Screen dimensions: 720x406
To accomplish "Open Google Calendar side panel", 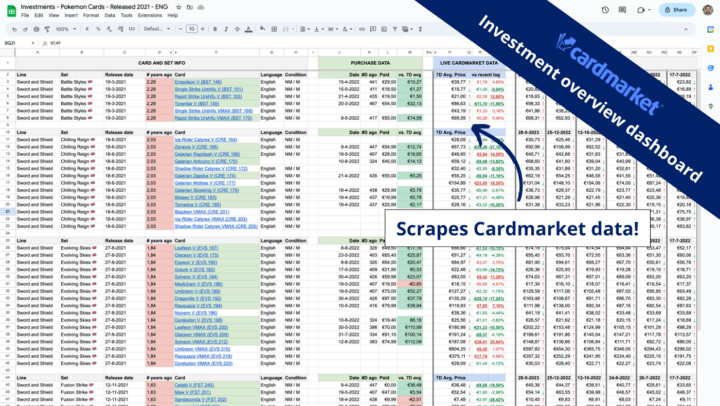I will (710, 29).
